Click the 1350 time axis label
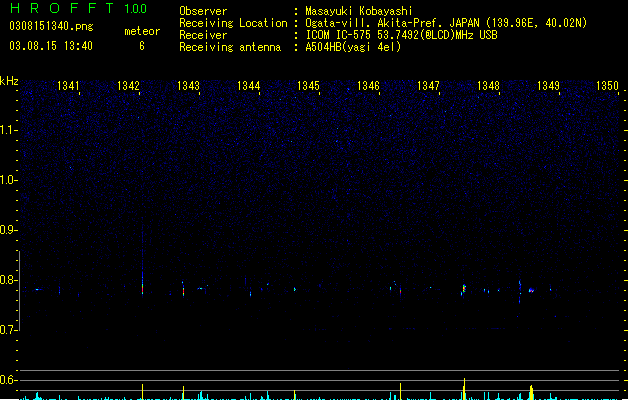The image size is (629, 400). 607,86
